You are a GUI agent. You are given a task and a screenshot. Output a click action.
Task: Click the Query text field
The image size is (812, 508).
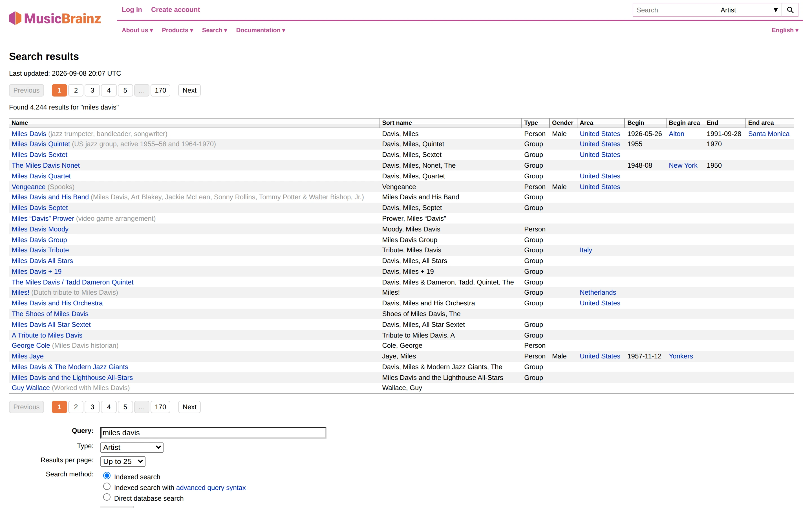point(213,432)
